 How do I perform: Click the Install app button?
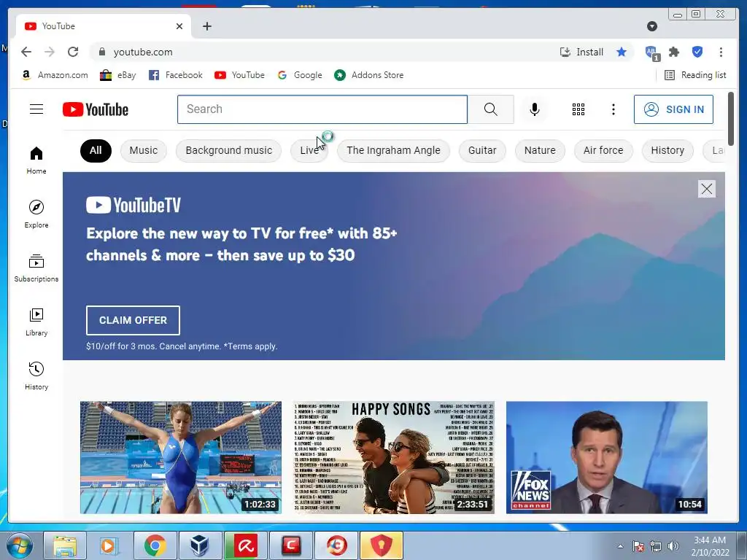(581, 52)
